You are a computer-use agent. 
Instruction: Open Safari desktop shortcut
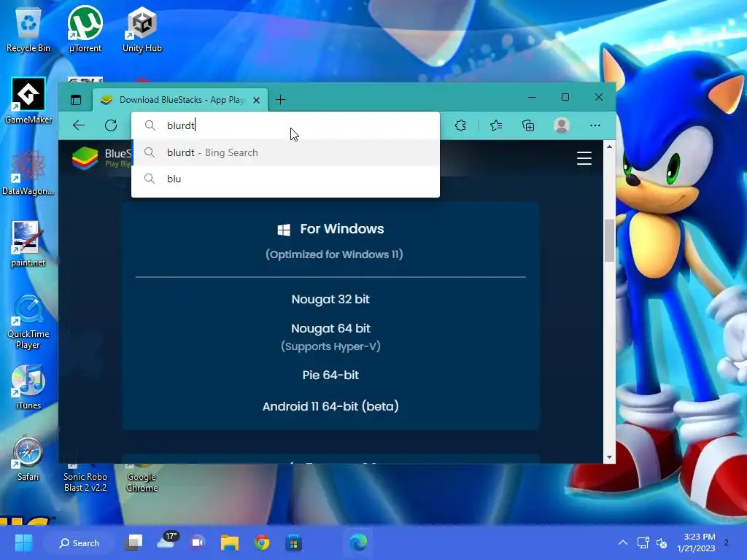click(28, 458)
